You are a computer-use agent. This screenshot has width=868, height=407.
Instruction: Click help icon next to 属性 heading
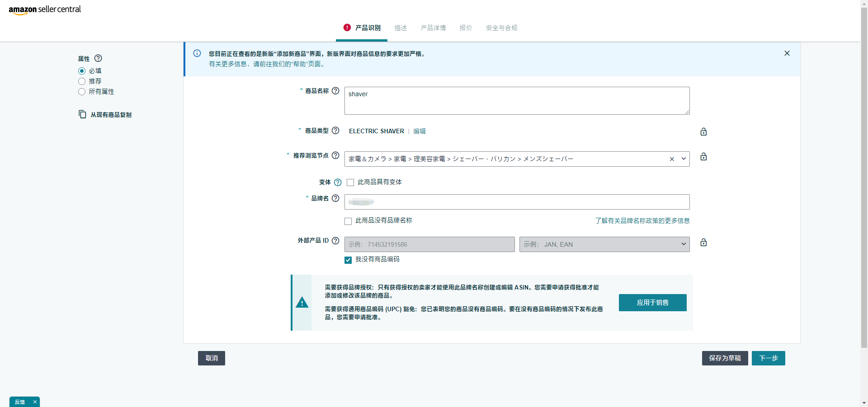(x=98, y=58)
